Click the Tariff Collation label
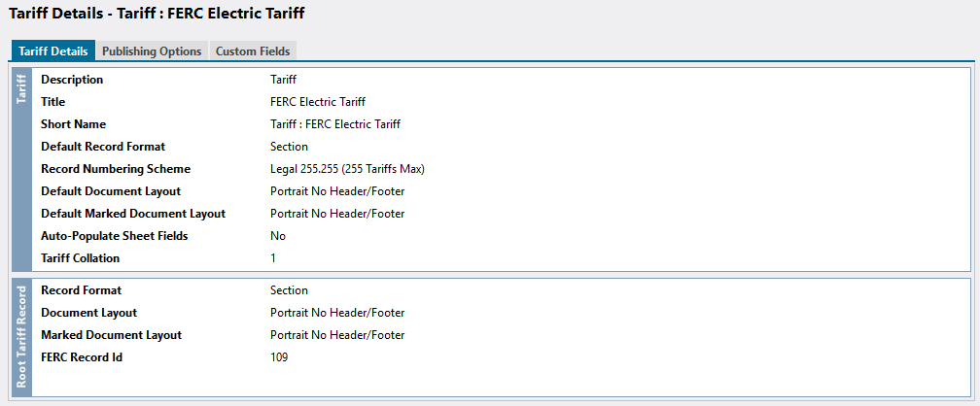980x406 pixels. tap(80, 258)
